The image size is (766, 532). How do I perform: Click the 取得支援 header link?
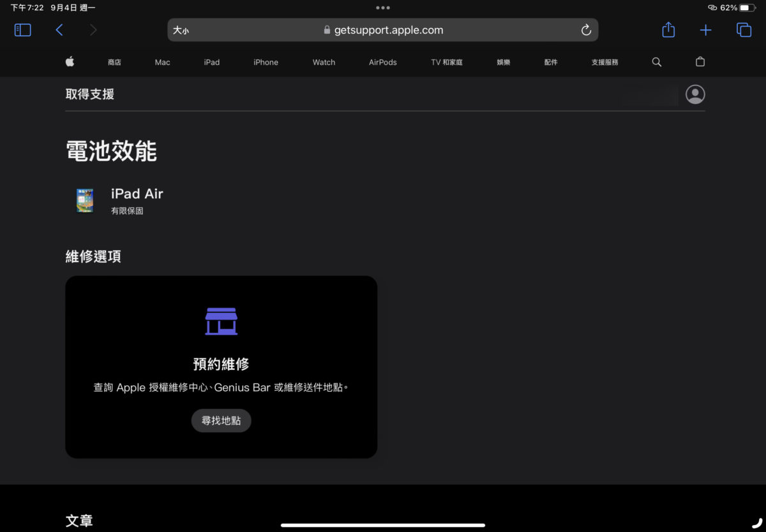pos(90,94)
